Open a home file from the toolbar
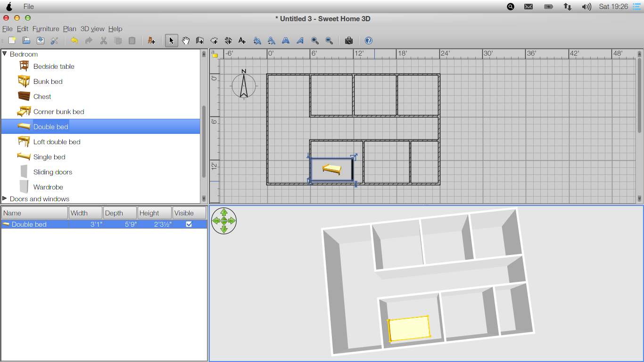Screen dimensions: 644x362 [26, 41]
